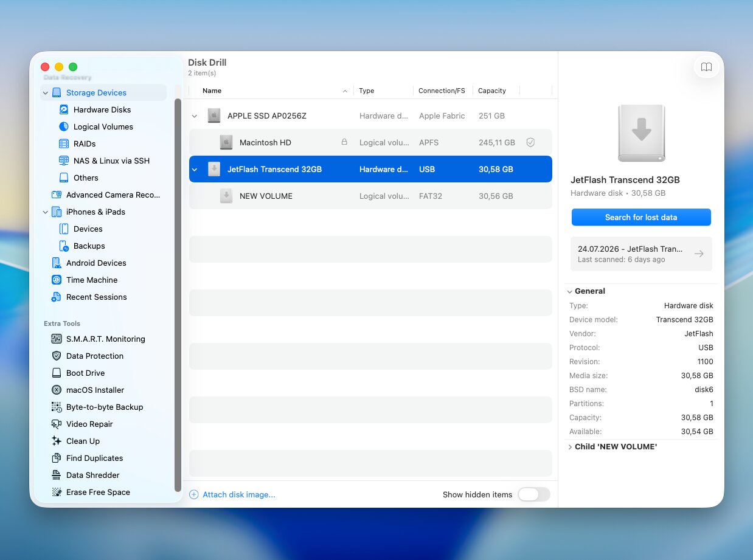Sort by the Name column header
Image resolution: width=753 pixels, height=560 pixels.
coord(212,91)
